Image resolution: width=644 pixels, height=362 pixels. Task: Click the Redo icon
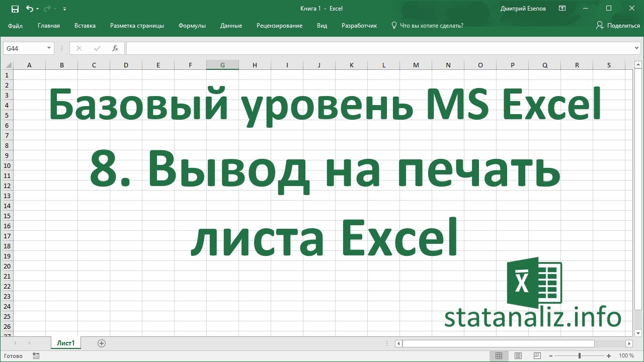47,9
